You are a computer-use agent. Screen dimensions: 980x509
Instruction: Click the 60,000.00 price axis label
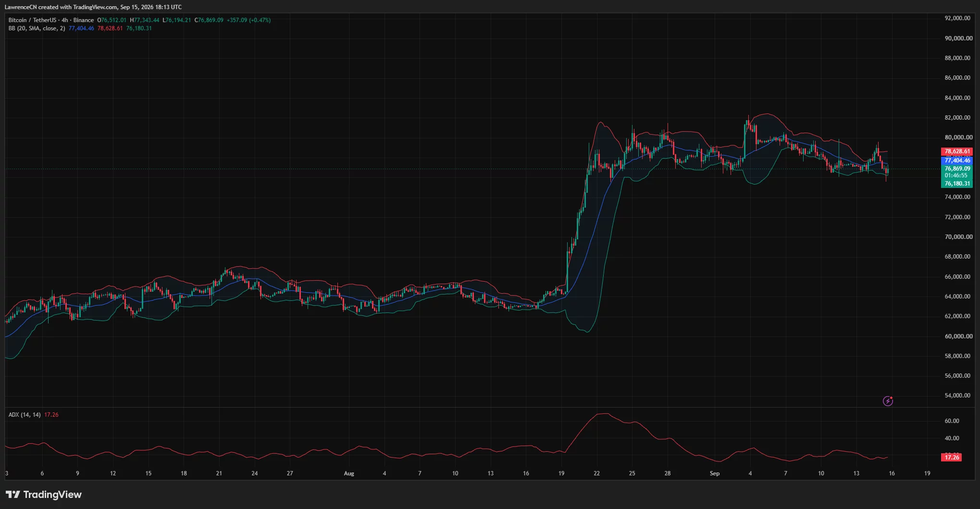[x=957, y=336]
